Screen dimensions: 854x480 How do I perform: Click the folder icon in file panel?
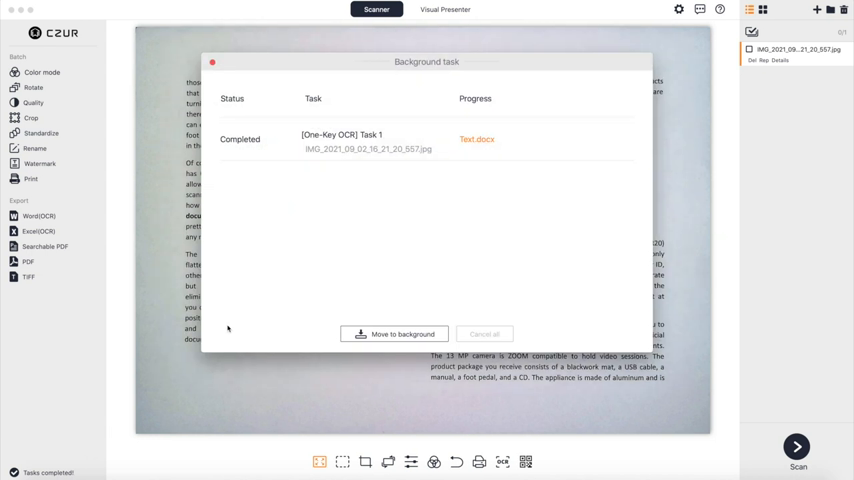point(830,9)
